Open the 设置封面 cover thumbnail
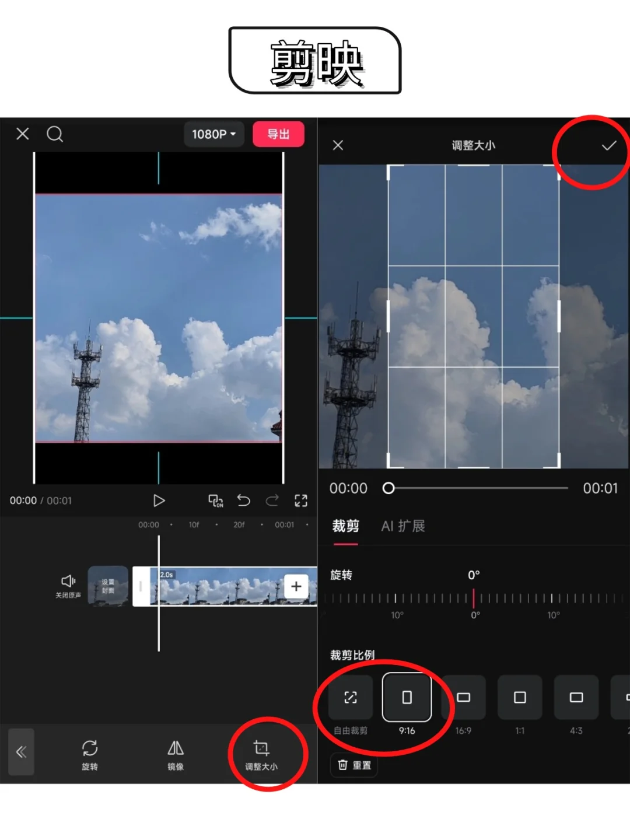Screen dimensions: 630x840 point(108,586)
